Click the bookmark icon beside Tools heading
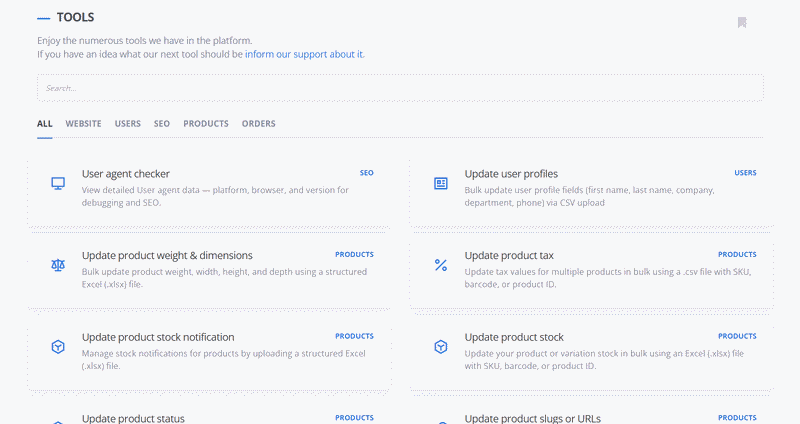Viewport: 800px width, 424px height. [742, 22]
